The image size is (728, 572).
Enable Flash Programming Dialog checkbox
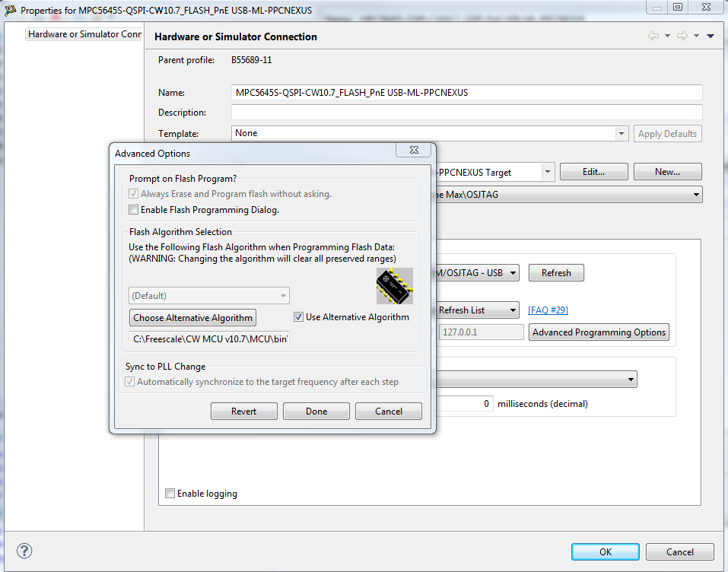click(x=134, y=210)
